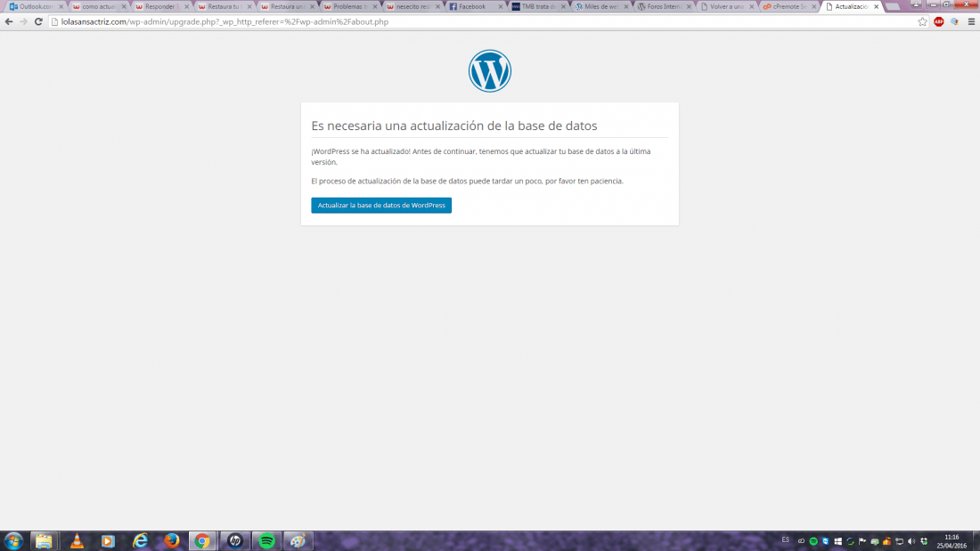Open Firefox from taskbar
Viewport: 980px width, 551px height.
171,541
